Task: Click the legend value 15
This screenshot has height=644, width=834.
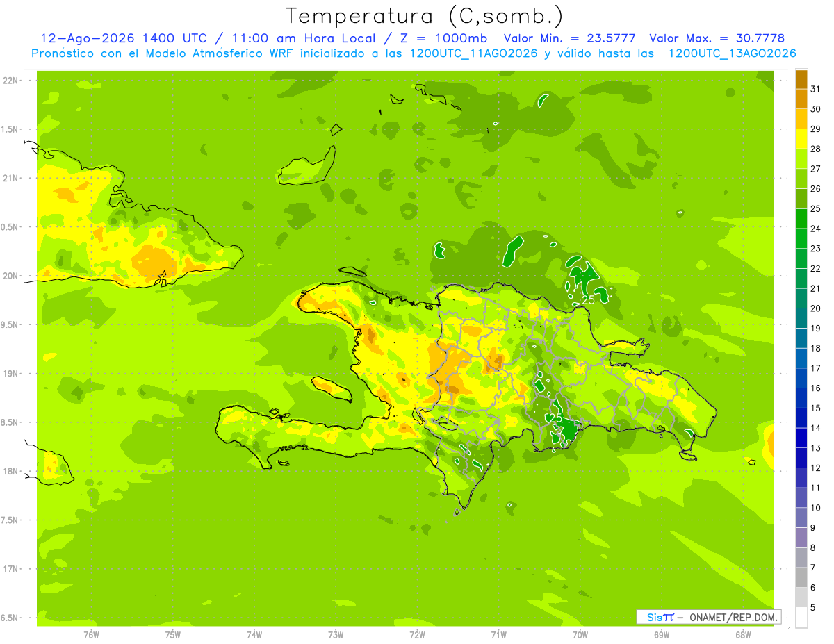Action: 816,408
